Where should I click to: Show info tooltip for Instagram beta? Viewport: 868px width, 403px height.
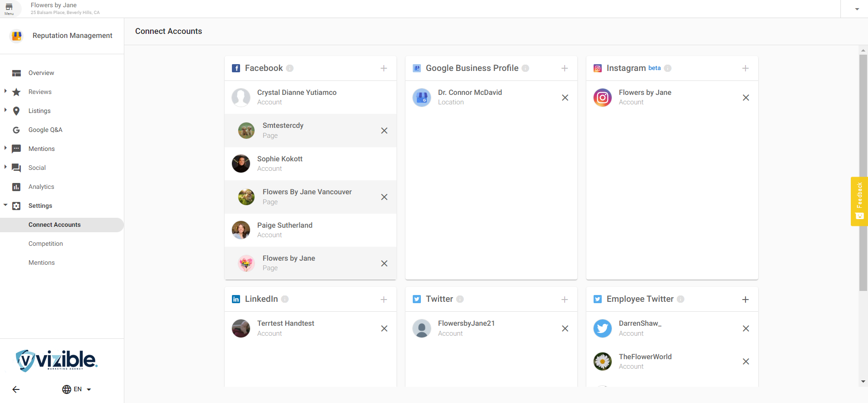668,68
